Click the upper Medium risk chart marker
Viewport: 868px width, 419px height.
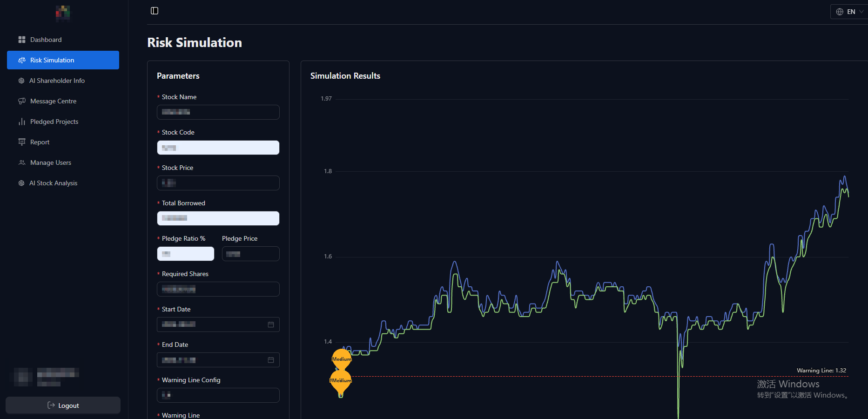pos(342,358)
